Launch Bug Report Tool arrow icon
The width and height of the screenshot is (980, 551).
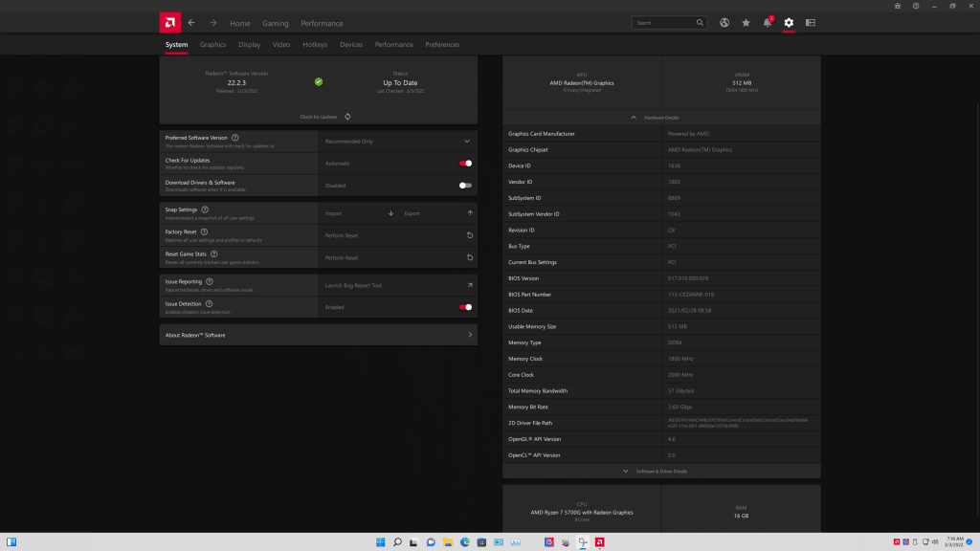pyautogui.click(x=470, y=285)
